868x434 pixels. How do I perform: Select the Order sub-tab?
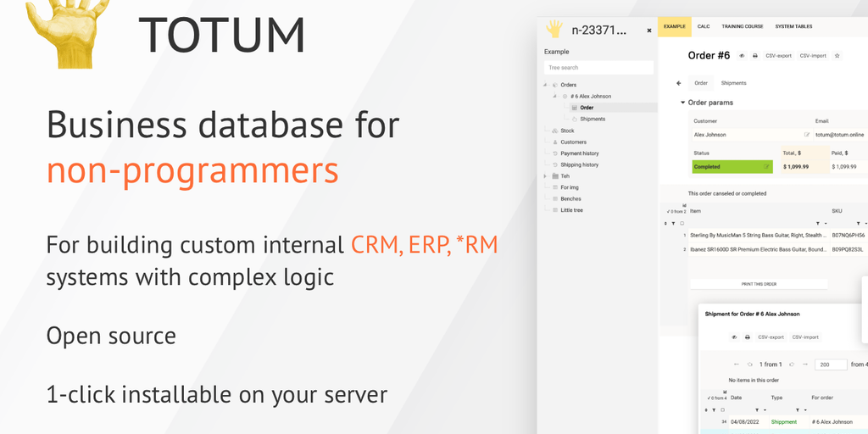point(701,83)
